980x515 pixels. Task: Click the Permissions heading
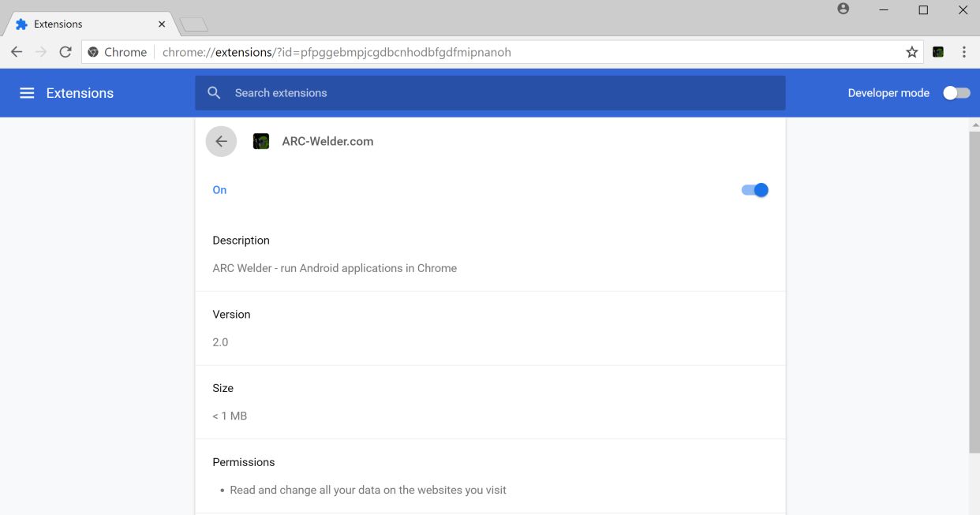(x=244, y=462)
